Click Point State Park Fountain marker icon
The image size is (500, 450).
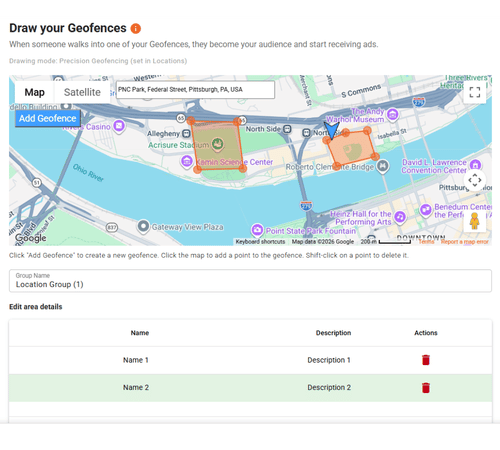click(257, 230)
